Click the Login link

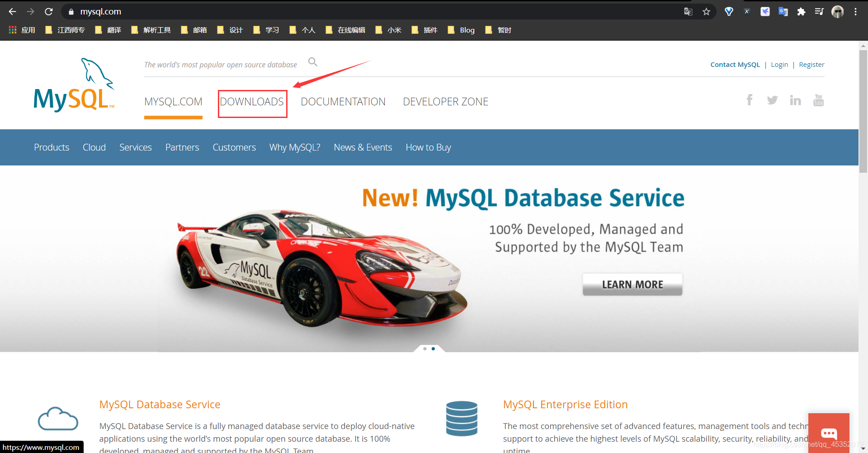pyautogui.click(x=779, y=65)
